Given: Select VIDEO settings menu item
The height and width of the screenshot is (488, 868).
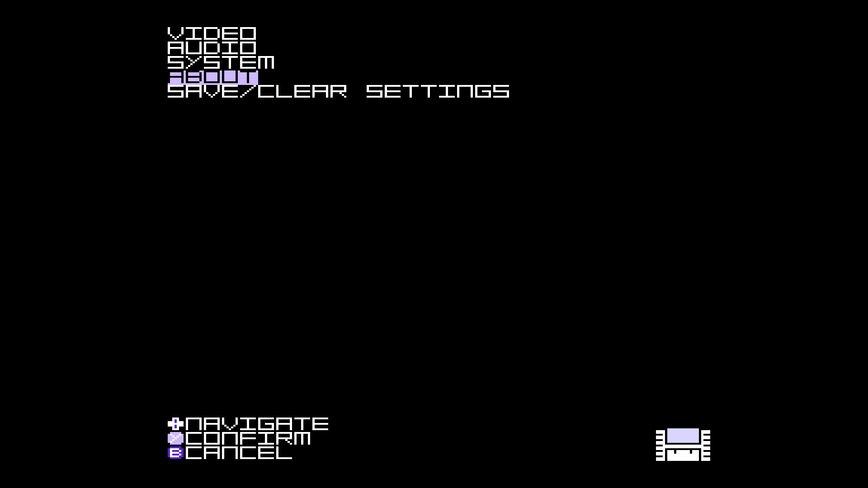Looking at the screenshot, I should pos(212,34).
